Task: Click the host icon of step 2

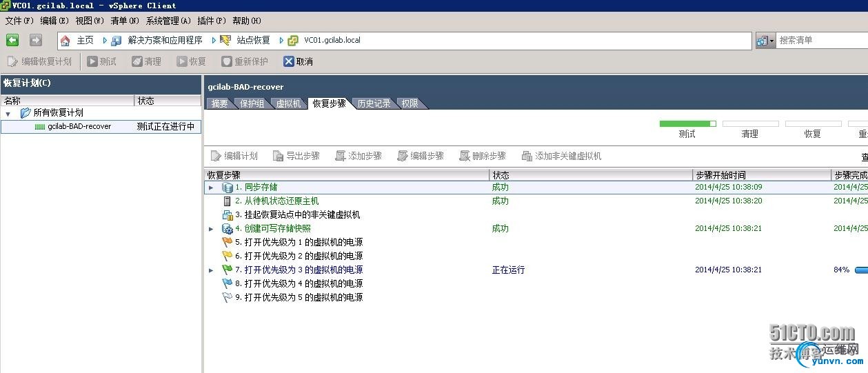Action: (x=228, y=201)
